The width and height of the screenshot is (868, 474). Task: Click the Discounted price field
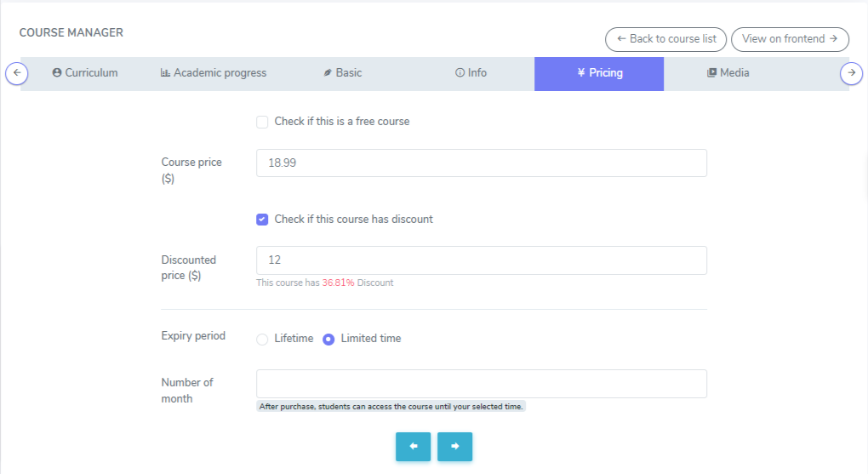(481, 260)
